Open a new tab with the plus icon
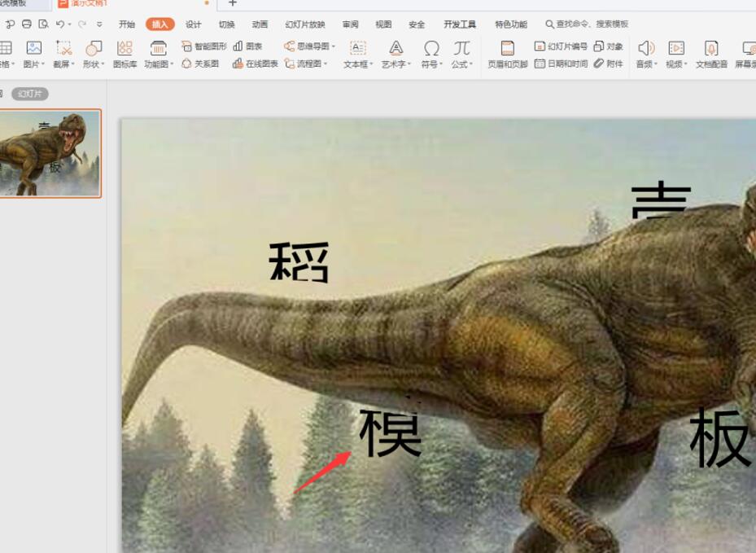 233,3
